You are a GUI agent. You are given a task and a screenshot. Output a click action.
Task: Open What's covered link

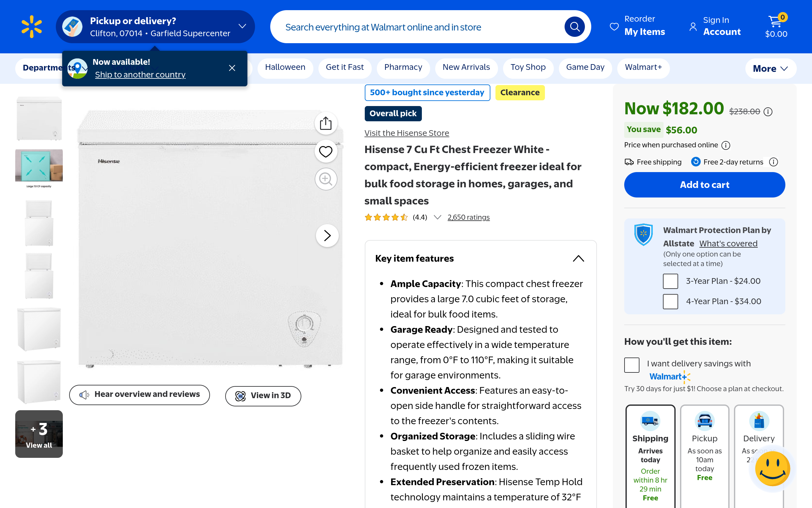click(728, 244)
